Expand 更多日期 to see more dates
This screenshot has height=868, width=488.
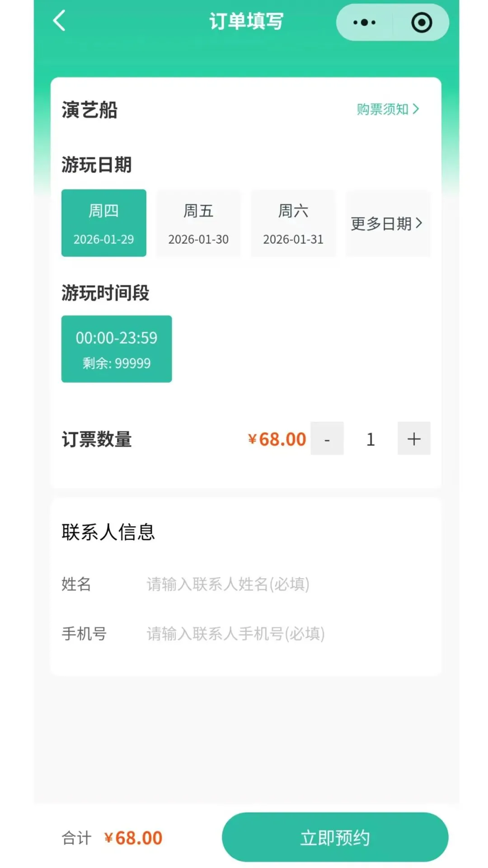click(388, 223)
